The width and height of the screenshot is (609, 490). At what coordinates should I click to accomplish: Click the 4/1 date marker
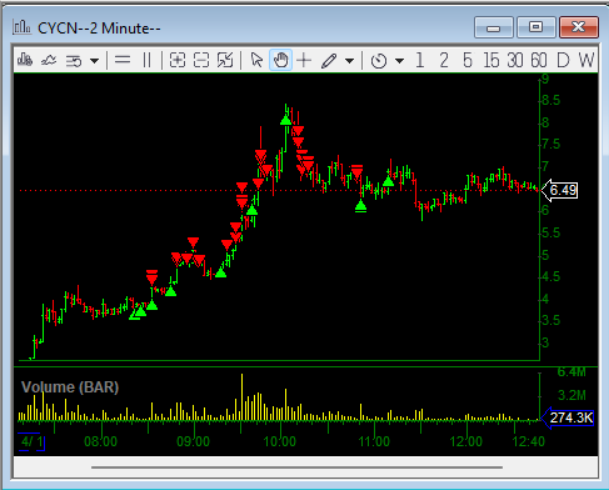click(x=32, y=441)
